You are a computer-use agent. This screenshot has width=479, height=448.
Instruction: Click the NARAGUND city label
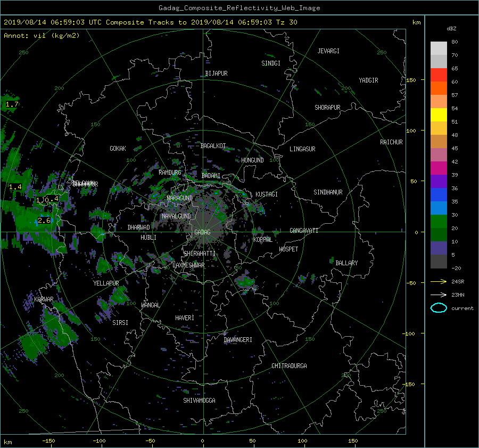[x=180, y=198]
